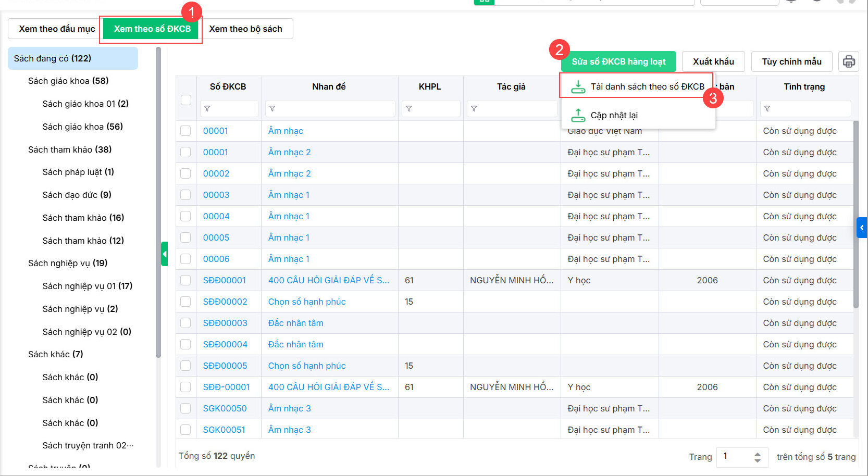This screenshot has height=476, width=868.
Task: Click the Xuất khẩu button
Action: pyautogui.click(x=713, y=61)
